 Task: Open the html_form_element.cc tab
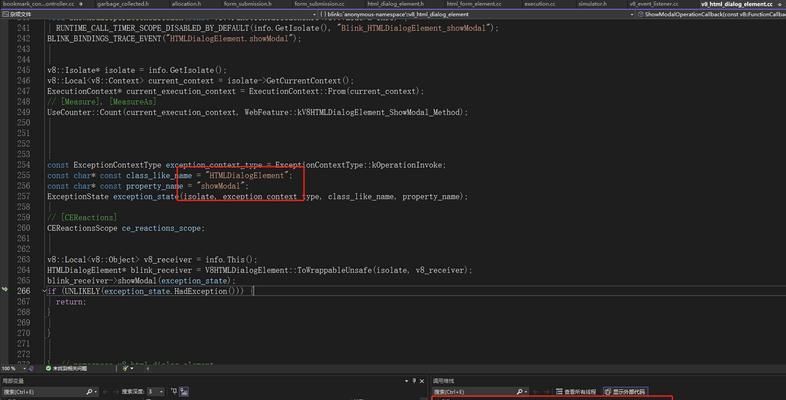[x=474, y=4]
